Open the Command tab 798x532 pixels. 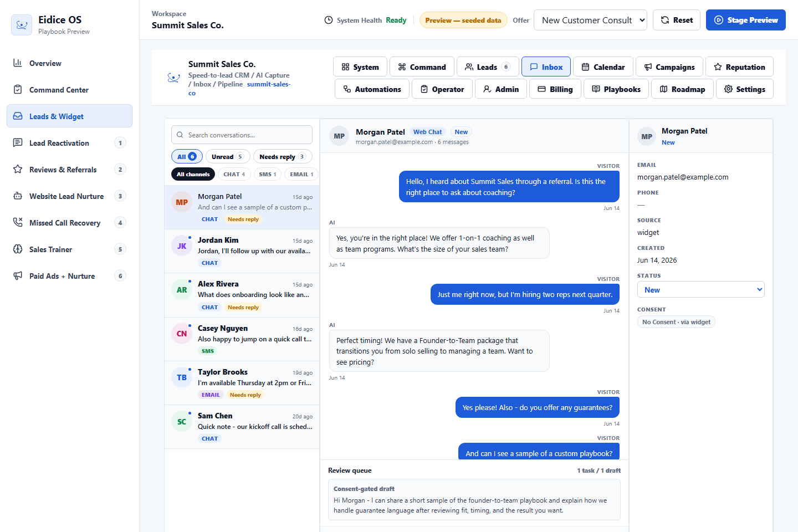pyautogui.click(x=422, y=67)
